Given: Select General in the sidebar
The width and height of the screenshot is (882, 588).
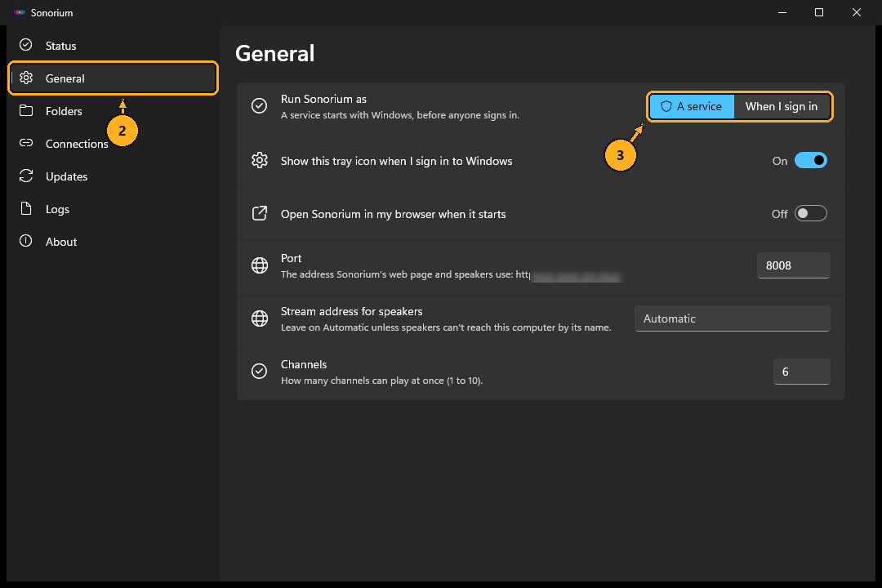Looking at the screenshot, I should tap(113, 78).
